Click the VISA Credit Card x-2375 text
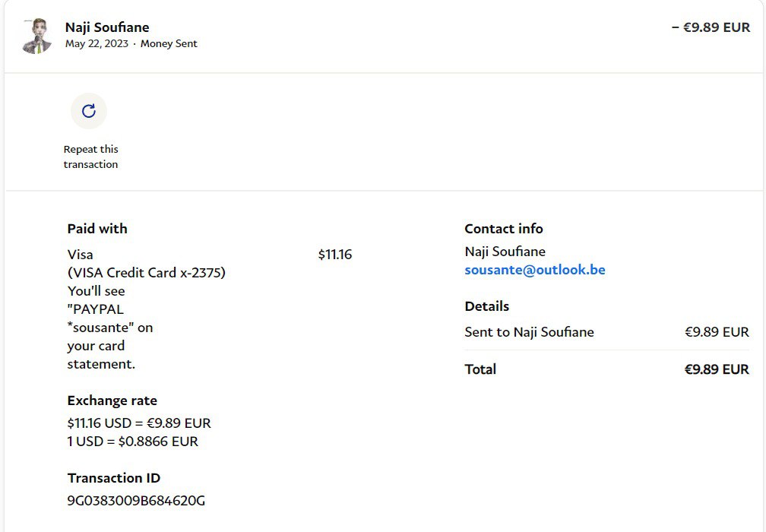Viewport: 766px width, 532px height. 146,273
